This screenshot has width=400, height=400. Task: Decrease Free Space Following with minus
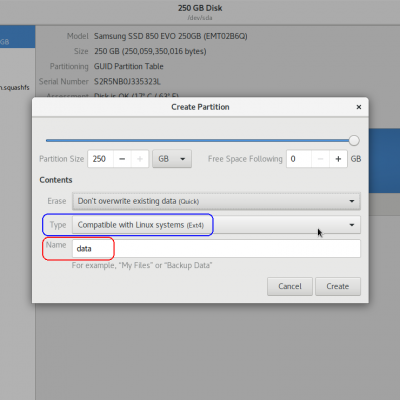[320, 159]
